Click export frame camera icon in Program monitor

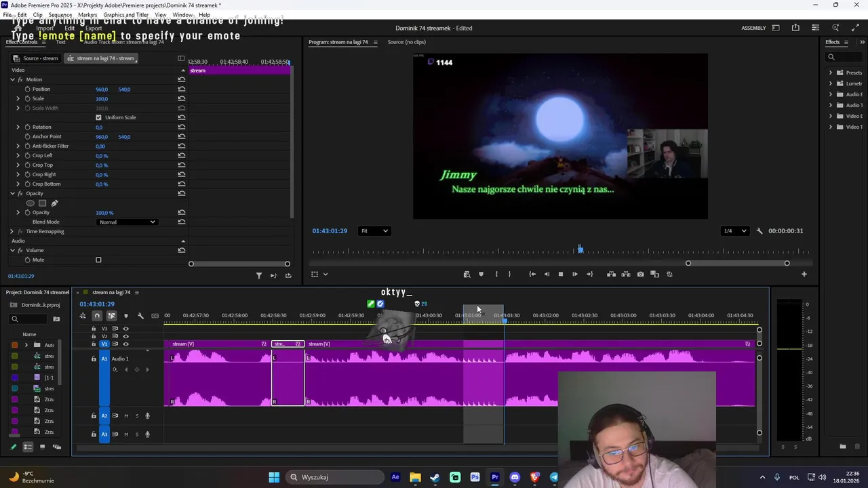tap(640, 274)
